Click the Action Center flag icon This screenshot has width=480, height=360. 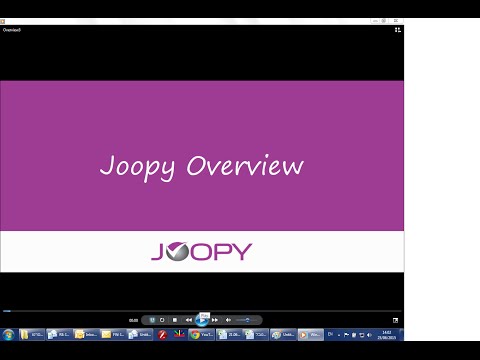coord(346,335)
